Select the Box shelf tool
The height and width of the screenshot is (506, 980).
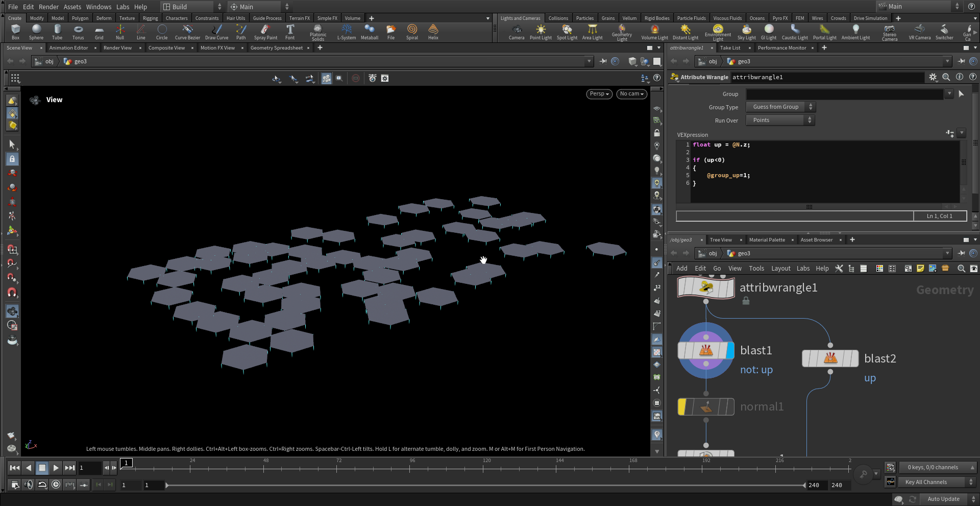click(x=15, y=32)
